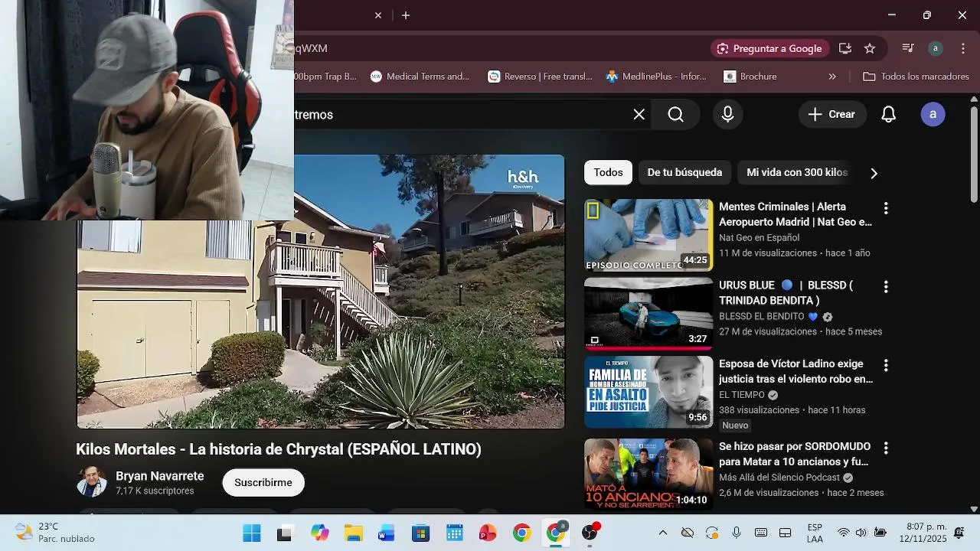Show more filter chips with right arrow
This screenshot has width=980, height=551.
(874, 173)
